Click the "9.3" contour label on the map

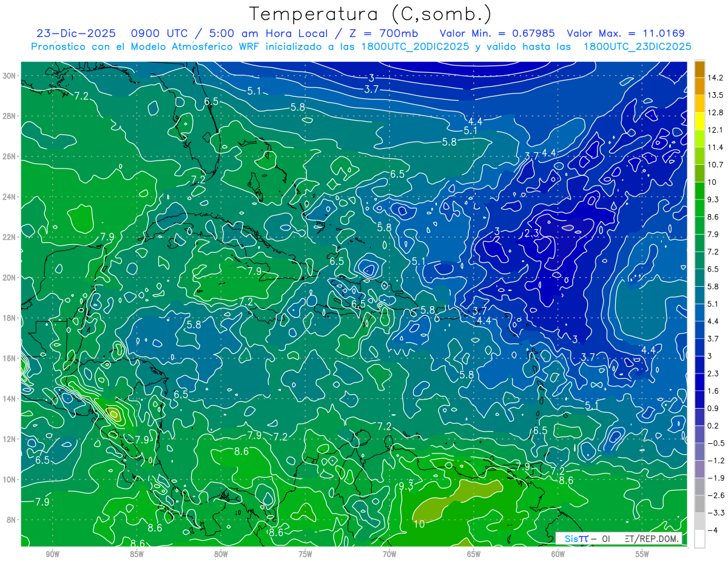[406, 486]
